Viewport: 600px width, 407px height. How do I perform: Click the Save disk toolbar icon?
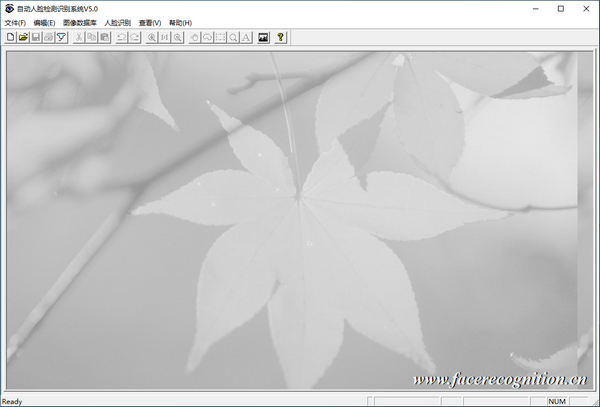[x=36, y=37]
